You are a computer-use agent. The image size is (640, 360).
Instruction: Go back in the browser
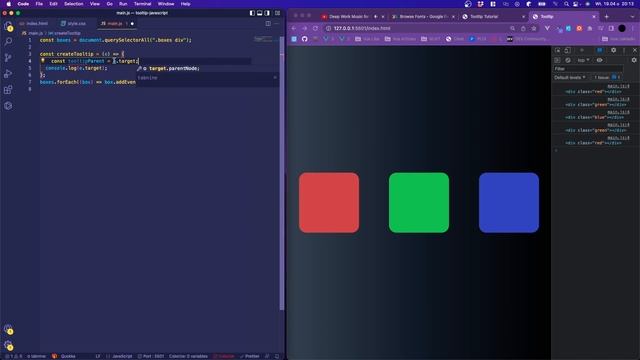pyautogui.click(x=294, y=29)
